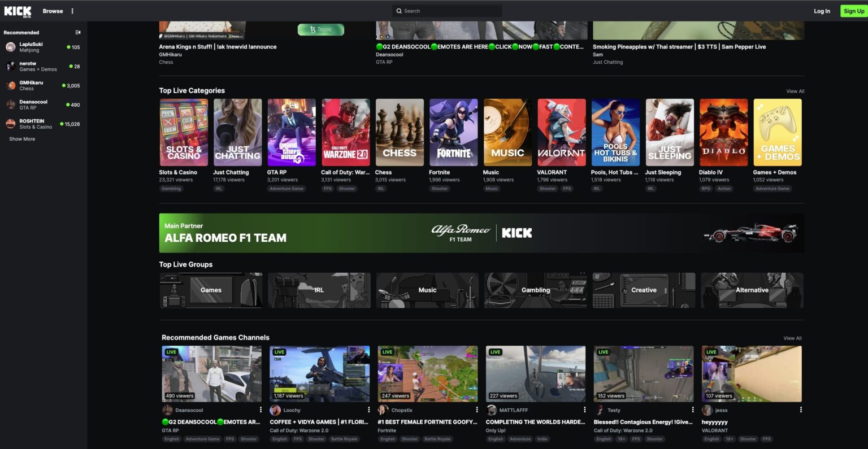Click jesss's channel avatar
The image size is (868, 449).
[x=707, y=410]
